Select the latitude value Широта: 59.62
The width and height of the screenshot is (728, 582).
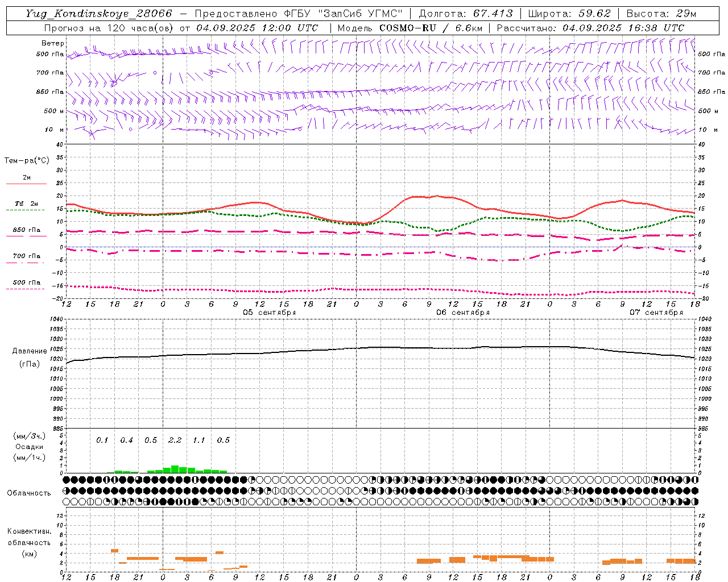tap(569, 14)
